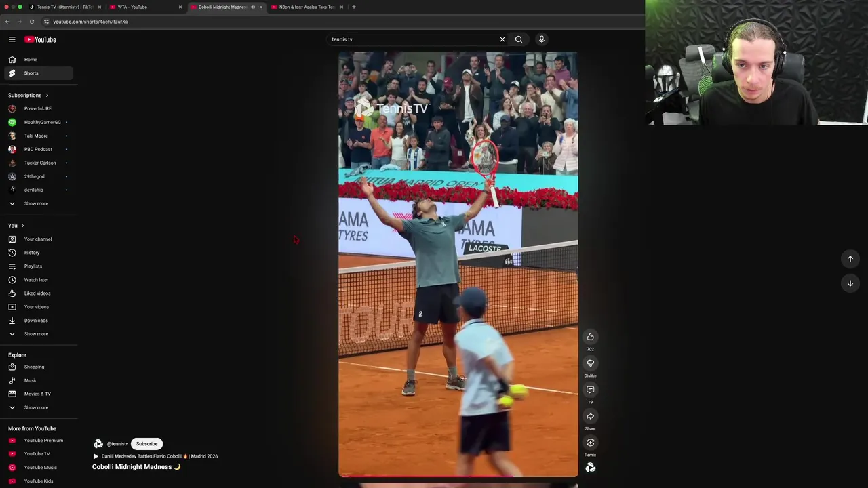Like this Short with thumbs up

click(590, 337)
